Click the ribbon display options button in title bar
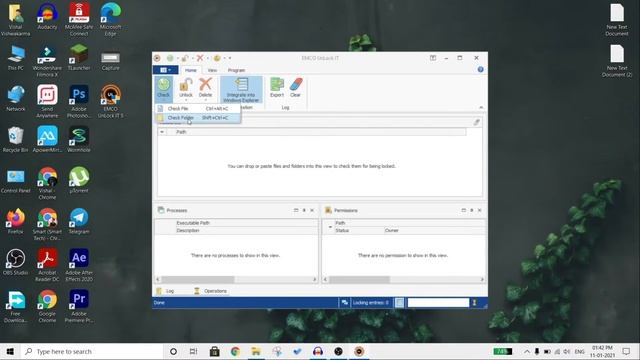640x360 pixels. (433, 58)
